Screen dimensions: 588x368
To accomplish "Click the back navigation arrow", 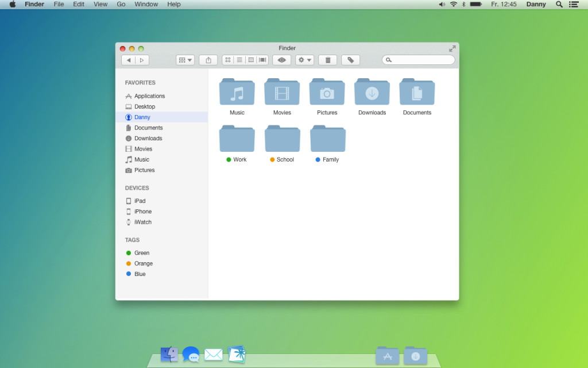I will pyautogui.click(x=129, y=60).
